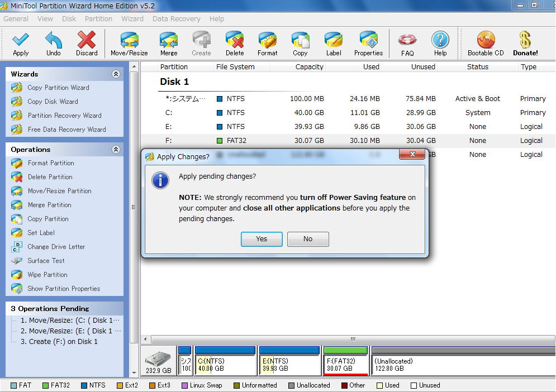Launch Copy Partition Wizard in sidebar

[58, 88]
